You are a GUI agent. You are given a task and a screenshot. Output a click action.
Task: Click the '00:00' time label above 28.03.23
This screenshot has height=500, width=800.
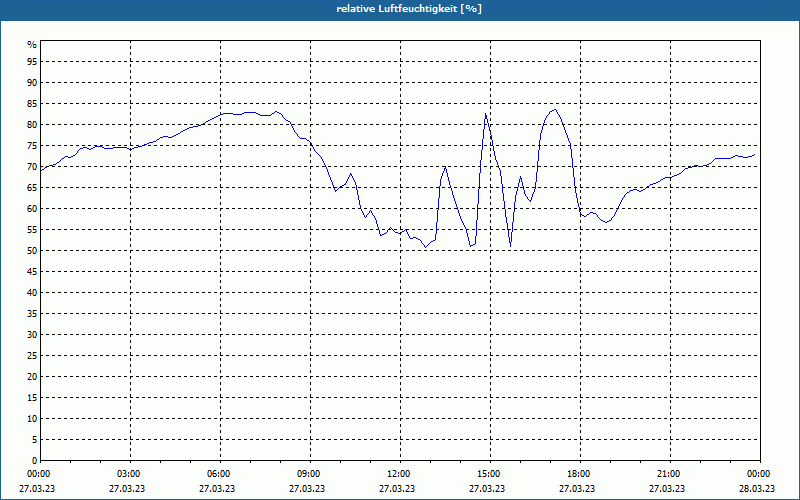pos(760,474)
